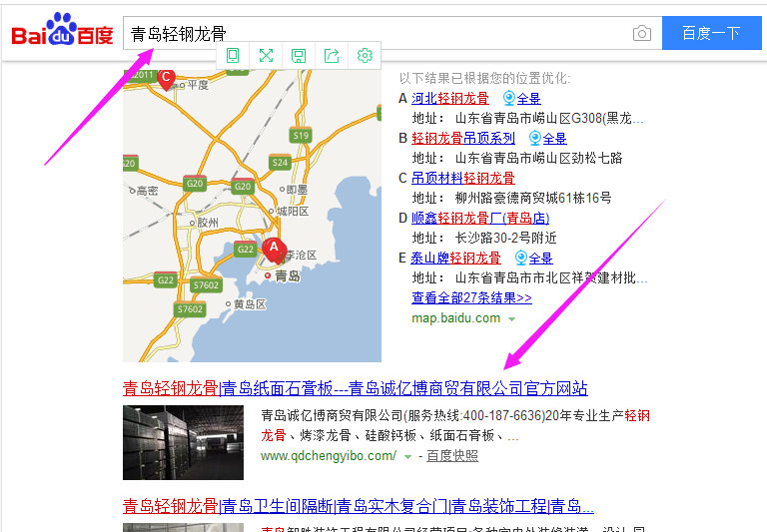Viewport: 767px width, 532px height.
Task: Open 顺鑫轻钢龙骨厂(青岛店) result
Action: point(480,218)
